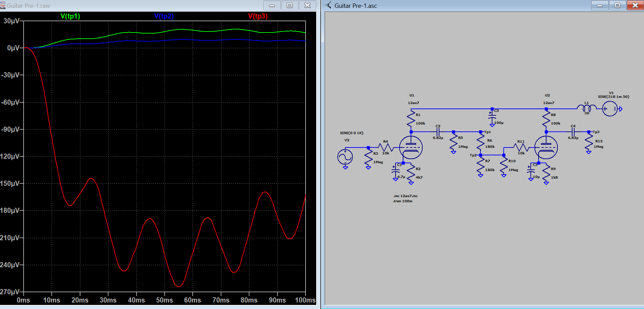644x309 pixels.
Task: Select resistor R7 180k
Action: pos(480,165)
